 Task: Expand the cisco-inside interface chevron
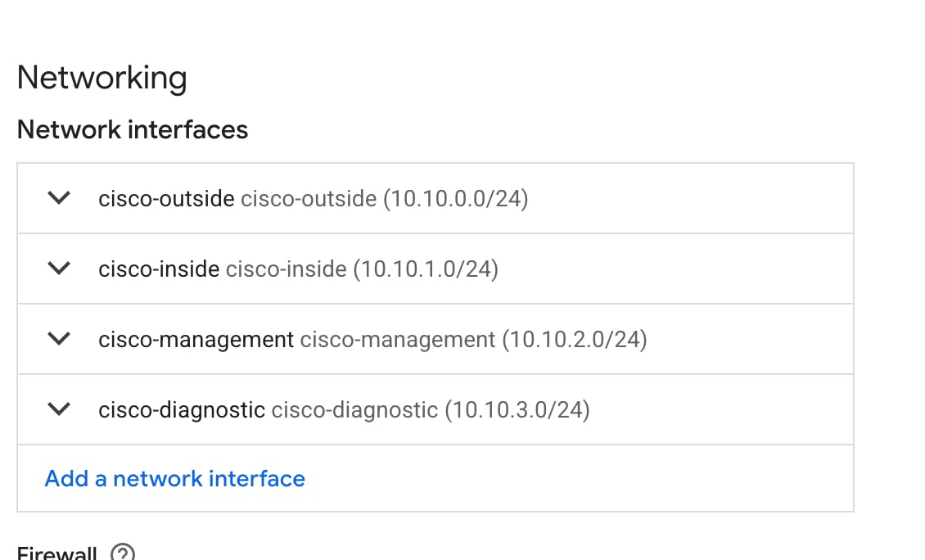(59, 269)
